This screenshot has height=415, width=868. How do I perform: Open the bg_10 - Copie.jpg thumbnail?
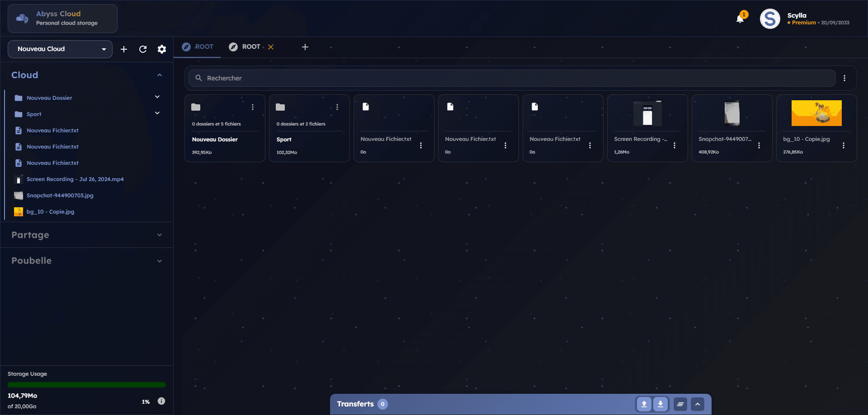pyautogui.click(x=816, y=113)
